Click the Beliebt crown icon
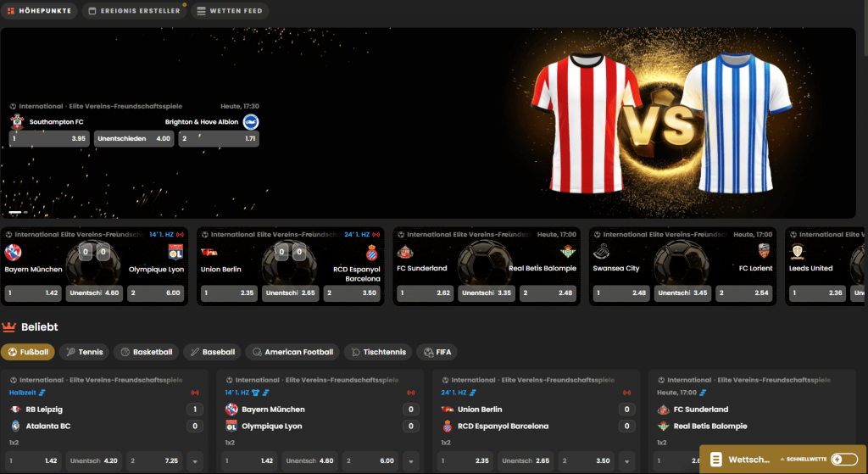The height and width of the screenshot is (474, 868). [x=8, y=326]
